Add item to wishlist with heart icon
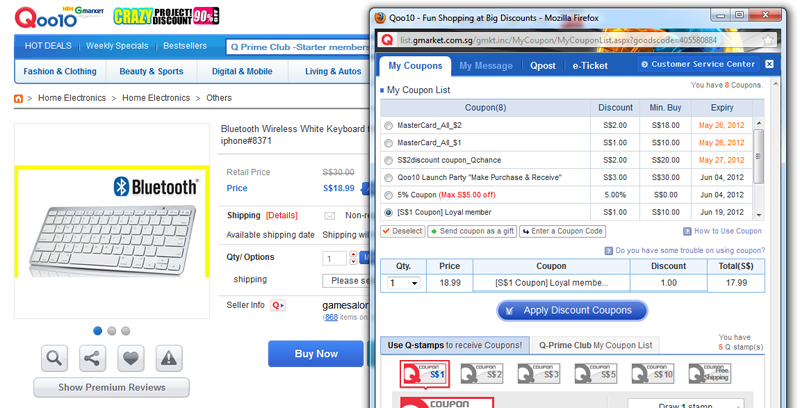Image resolution: width=800 pixels, height=408 pixels. click(131, 357)
